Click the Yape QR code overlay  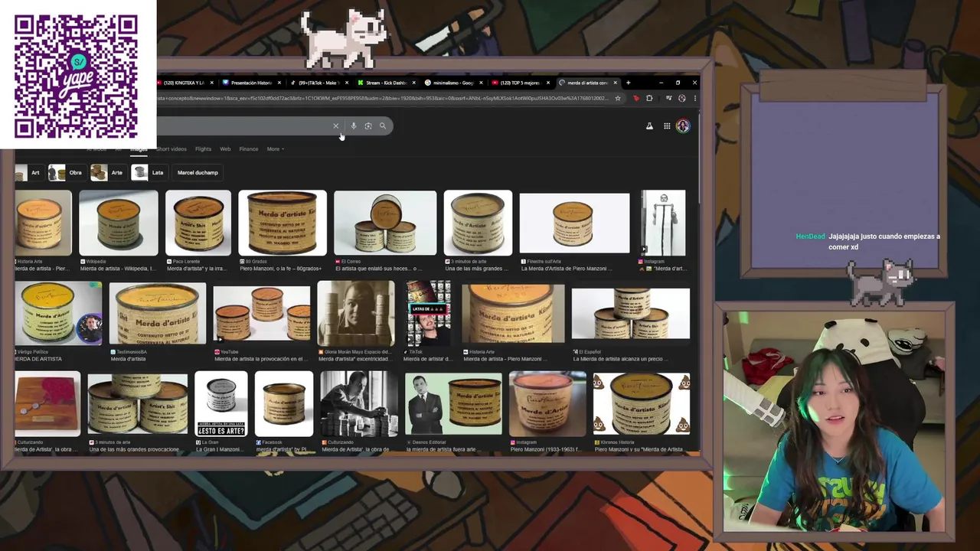tap(77, 75)
